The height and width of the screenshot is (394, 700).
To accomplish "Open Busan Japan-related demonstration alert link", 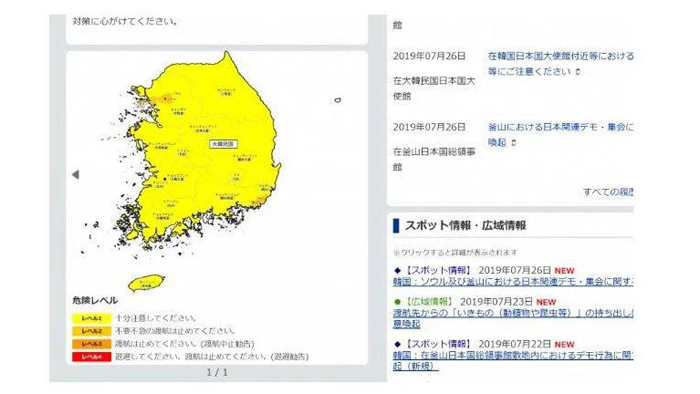I will point(560,135).
